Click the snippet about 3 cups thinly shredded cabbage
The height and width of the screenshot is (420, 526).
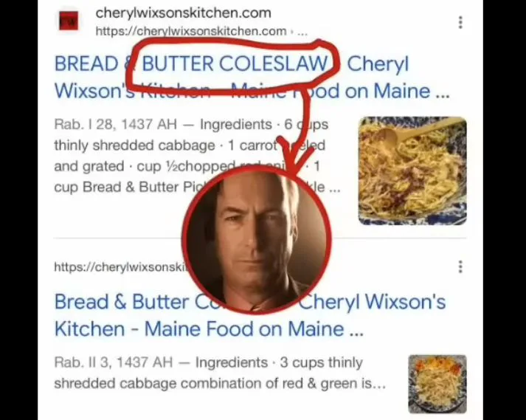coord(220,373)
